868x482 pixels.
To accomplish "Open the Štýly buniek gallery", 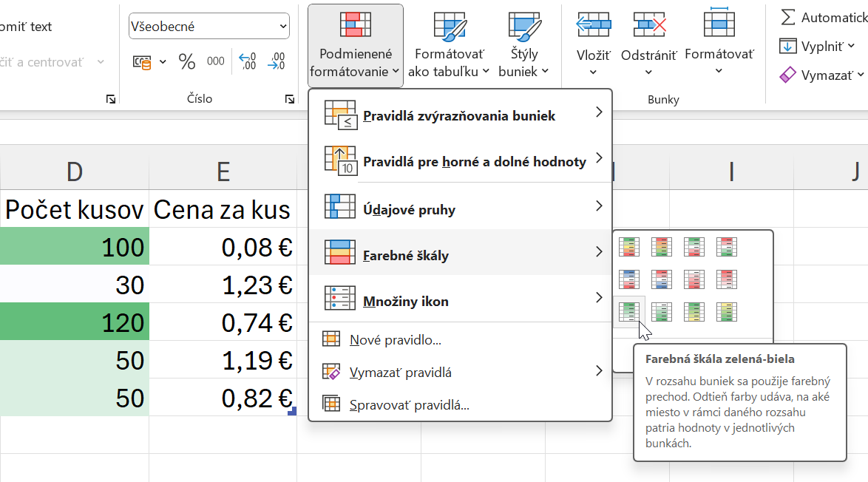I will click(523, 46).
